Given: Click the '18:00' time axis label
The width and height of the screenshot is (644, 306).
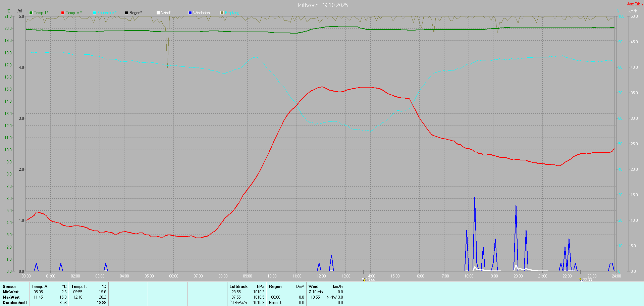Looking at the screenshot, I should point(469,276).
